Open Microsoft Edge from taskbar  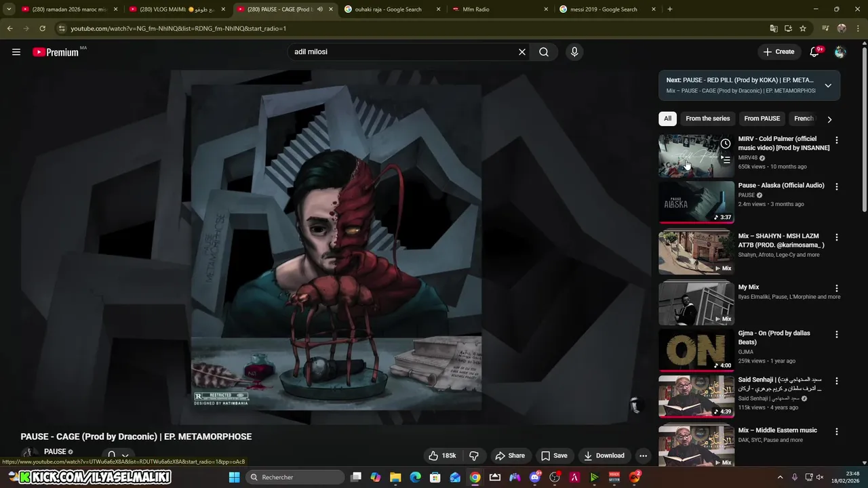[x=415, y=477]
